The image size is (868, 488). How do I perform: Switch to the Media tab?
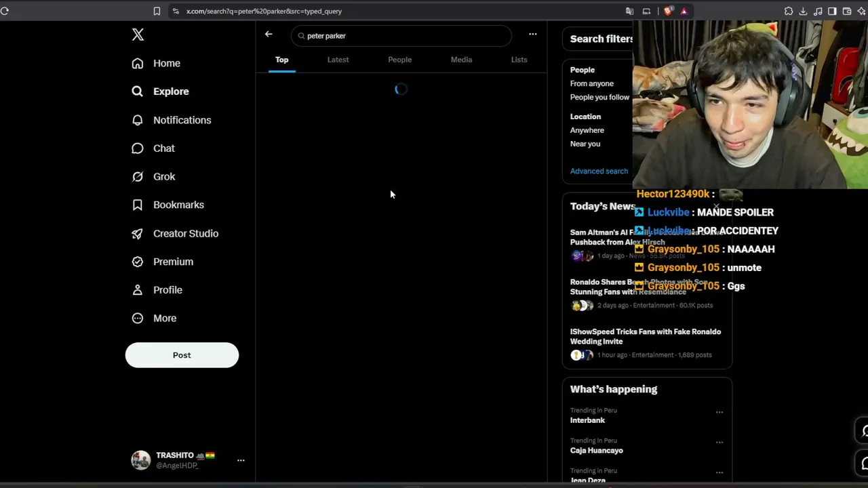[x=462, y=60]
